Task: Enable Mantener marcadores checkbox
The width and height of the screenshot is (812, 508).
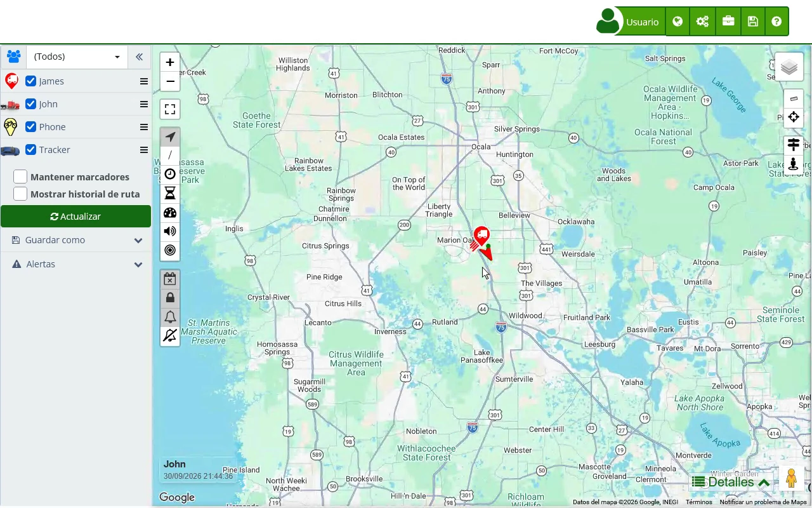Action: [x=20, y=177]
